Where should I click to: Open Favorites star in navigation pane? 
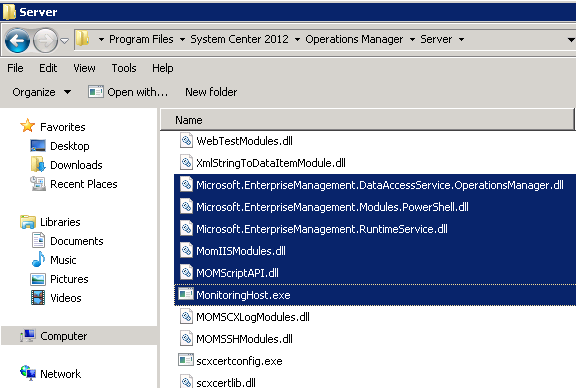(x=28, y=126)
